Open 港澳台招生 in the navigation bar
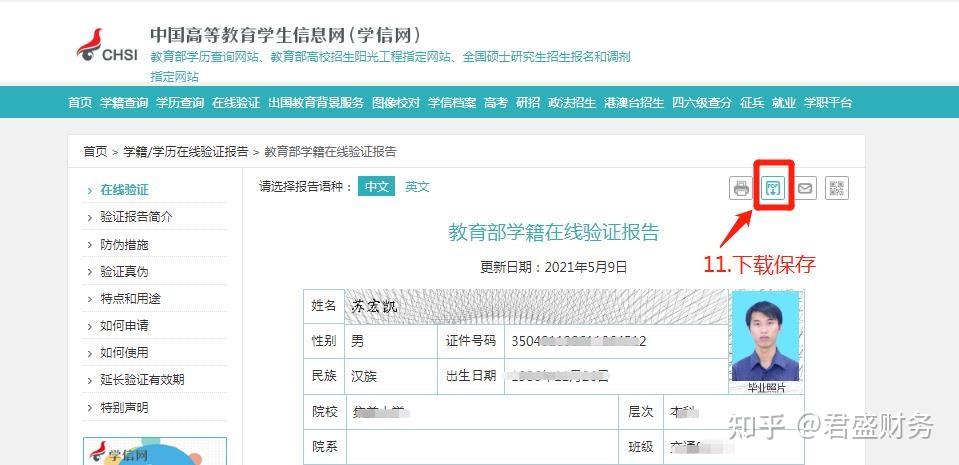 [x=634, y=103]
